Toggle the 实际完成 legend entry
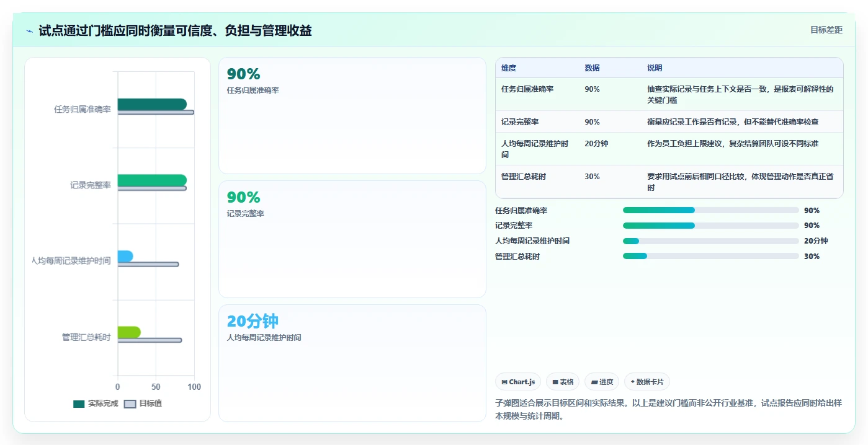The height and width of the screenshot is (445, 868). pos(96,403)
